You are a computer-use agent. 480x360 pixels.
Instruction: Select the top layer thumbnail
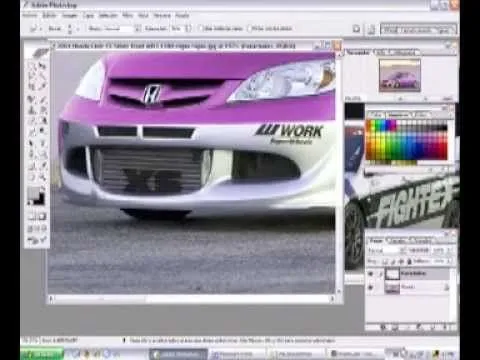coord(392,274)
